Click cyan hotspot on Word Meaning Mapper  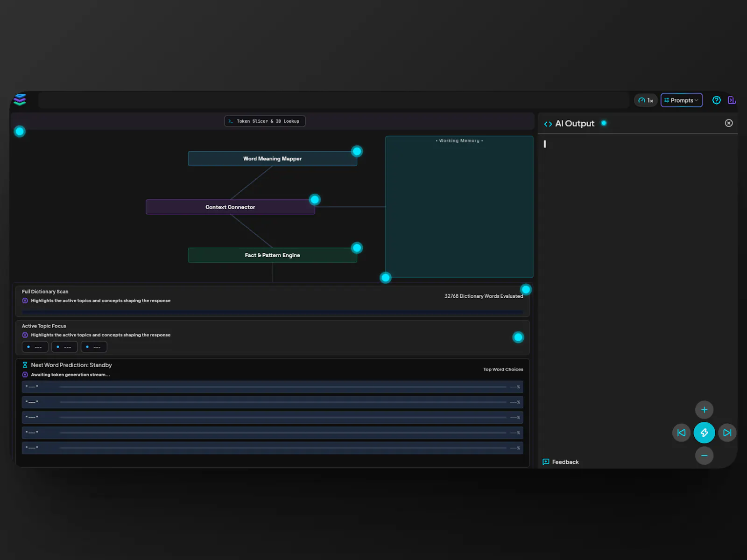[x=357, y=151]
